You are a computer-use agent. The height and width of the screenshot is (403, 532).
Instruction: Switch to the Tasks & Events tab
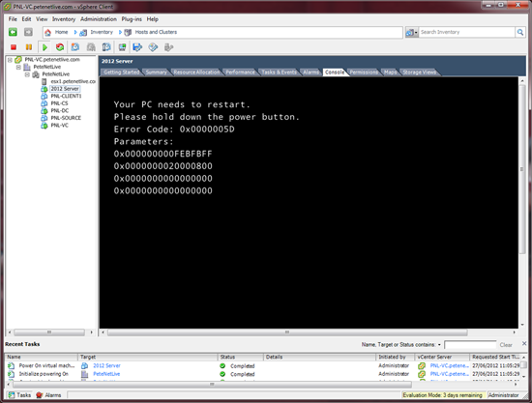(x=279, y=72)
